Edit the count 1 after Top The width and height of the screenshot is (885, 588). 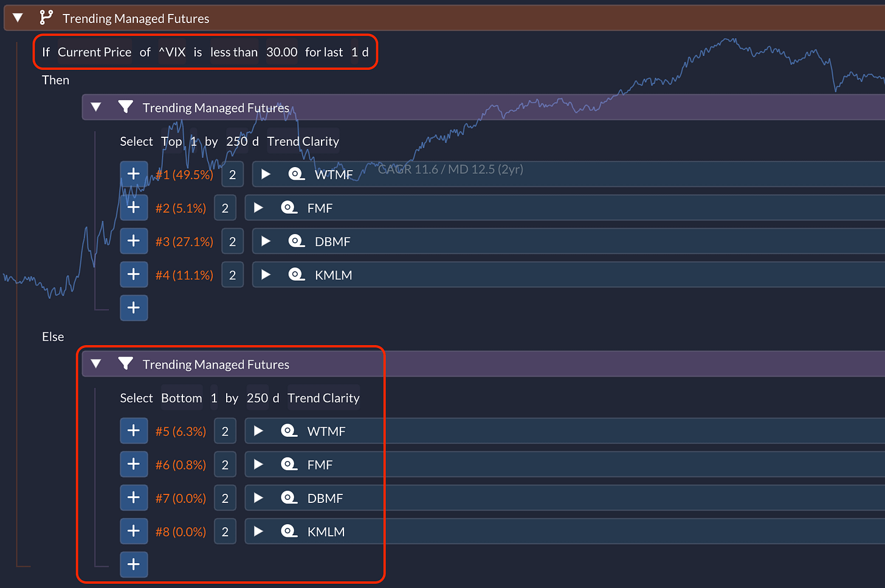coord(193,142)
